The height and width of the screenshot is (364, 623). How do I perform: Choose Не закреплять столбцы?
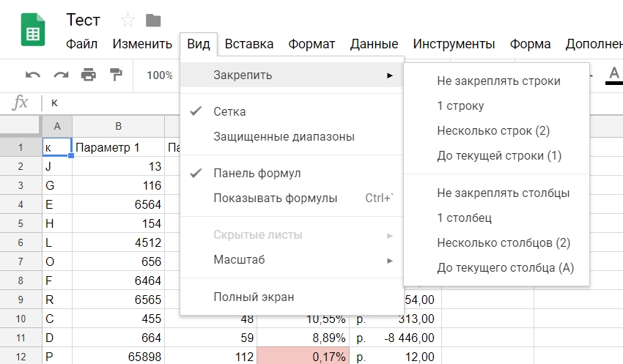click(x=503, y=193)
